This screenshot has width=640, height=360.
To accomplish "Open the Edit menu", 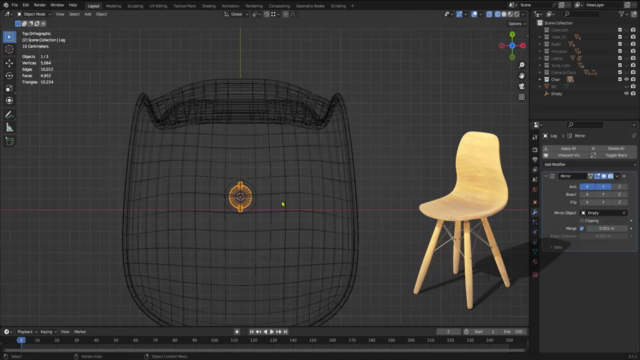I will 26,5.
